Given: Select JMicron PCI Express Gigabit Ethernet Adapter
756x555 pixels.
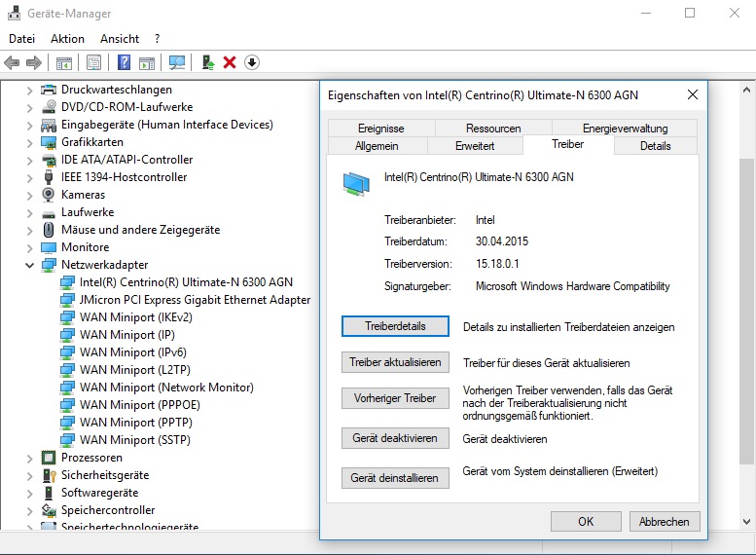Looking at the screenshot, I should 195,300.
